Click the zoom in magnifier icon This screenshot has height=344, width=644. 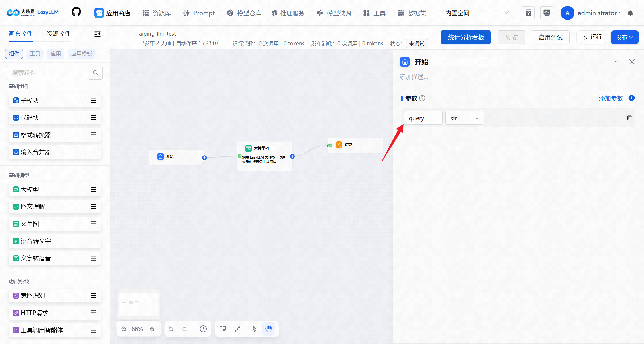[152, 329]
